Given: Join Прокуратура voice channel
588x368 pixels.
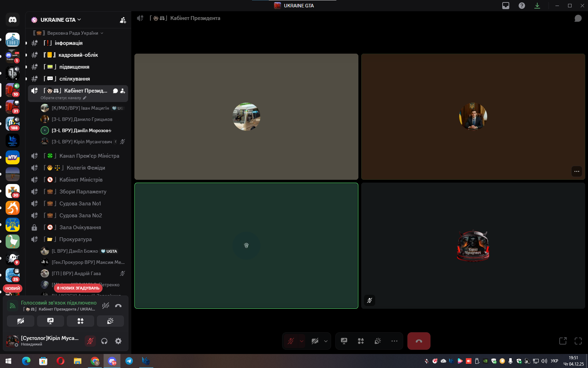Looking at the screenshot, I should click(78, 239).
